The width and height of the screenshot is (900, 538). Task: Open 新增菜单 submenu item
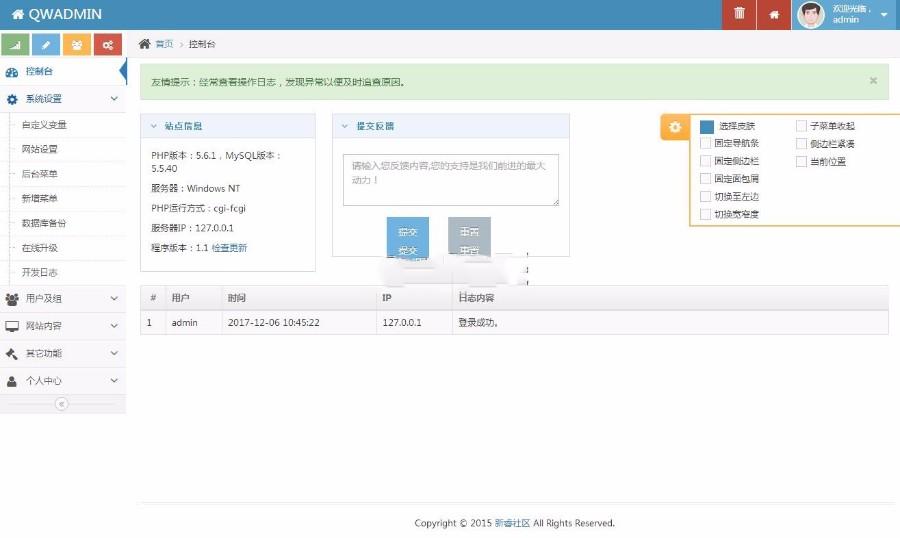[40, 199]
